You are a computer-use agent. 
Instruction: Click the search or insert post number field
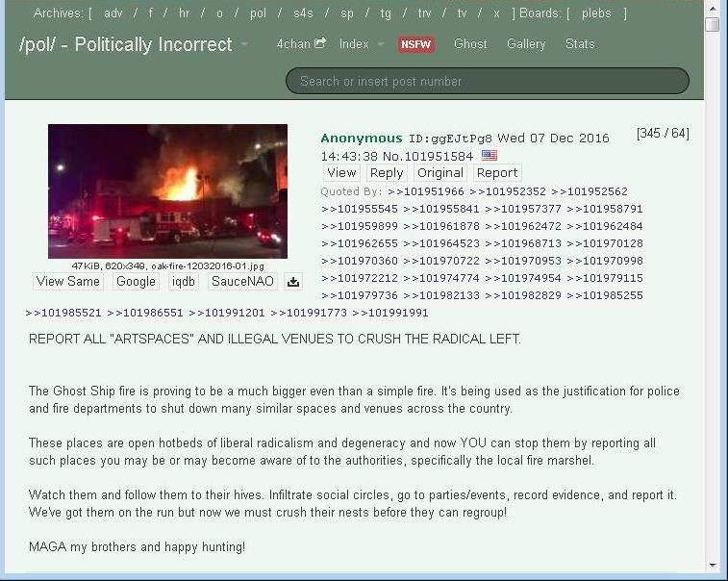click(x=488, y=81)
